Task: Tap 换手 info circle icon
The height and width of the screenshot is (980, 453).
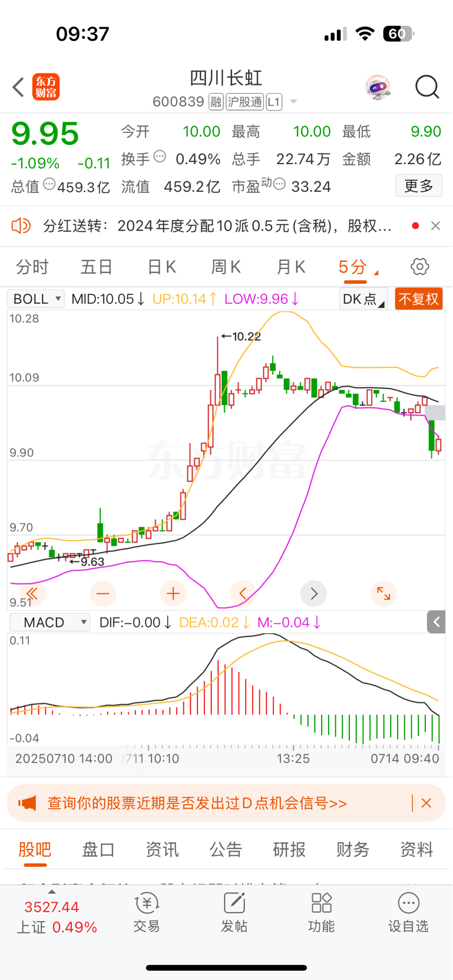Action: tap(160, 157)
